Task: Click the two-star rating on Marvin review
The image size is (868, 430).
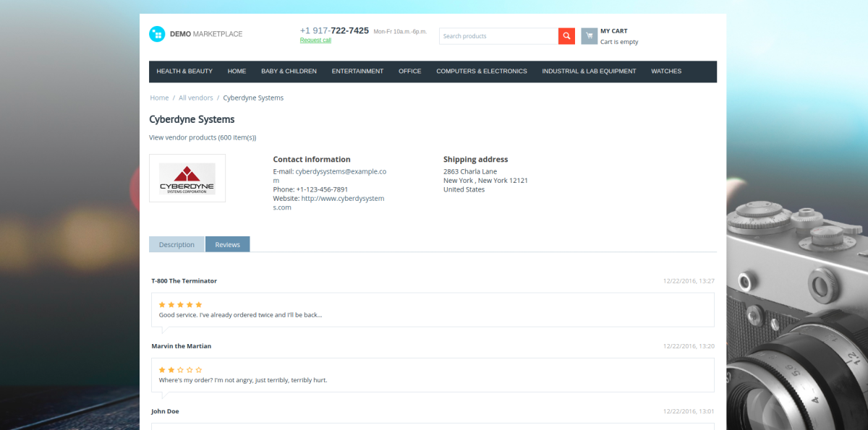Action: [180, 370]
